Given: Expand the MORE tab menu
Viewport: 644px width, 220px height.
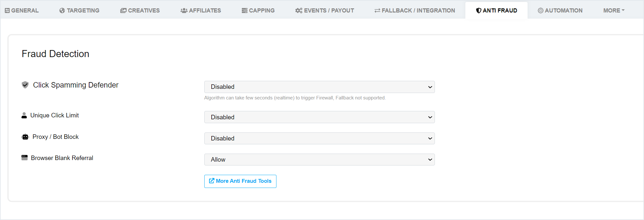Looking at the screenshot, I should tap(614, 11).
